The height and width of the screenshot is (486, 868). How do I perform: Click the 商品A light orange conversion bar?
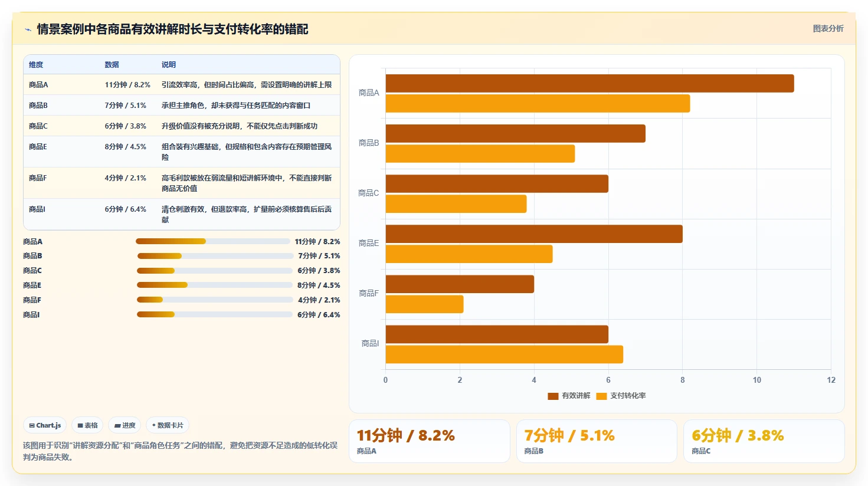click(x=538, y=104)
